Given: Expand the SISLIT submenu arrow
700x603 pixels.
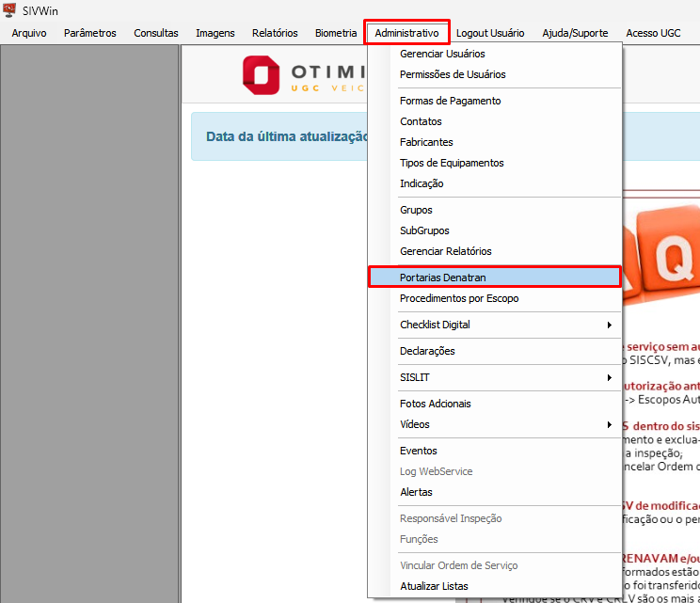Looking at the screenshot, I should (610, 377).
